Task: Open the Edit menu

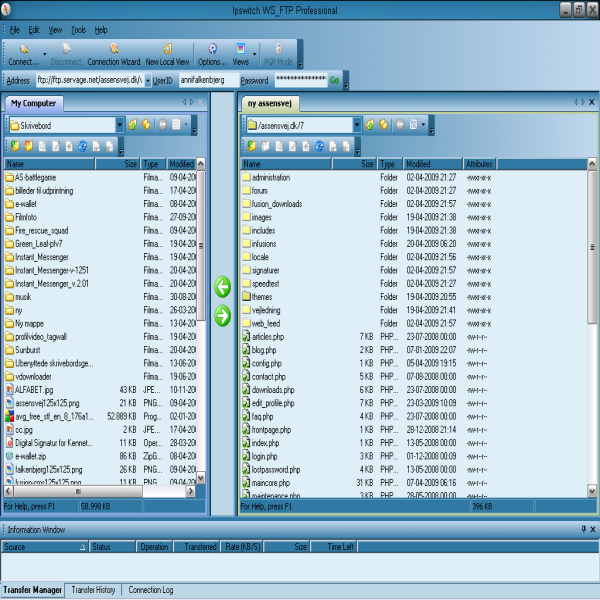Action: [34, 30]
